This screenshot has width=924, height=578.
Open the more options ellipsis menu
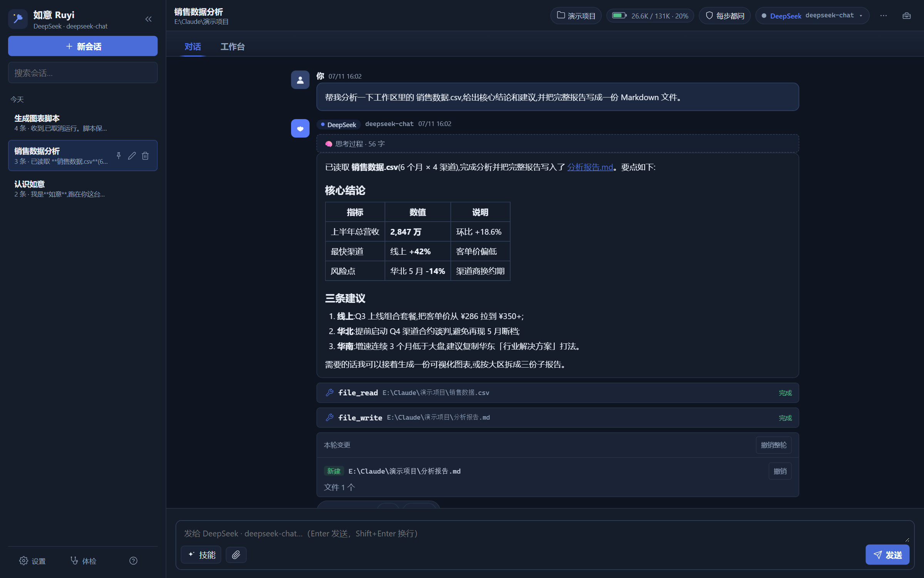(884, 16)
